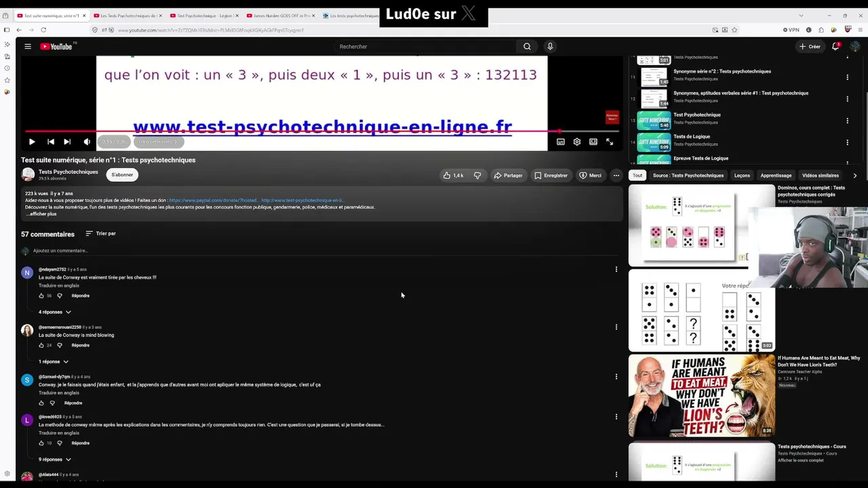868x488 pixels.
Task: Save the video with Enregistrer
Action: (x=551, y=176)
